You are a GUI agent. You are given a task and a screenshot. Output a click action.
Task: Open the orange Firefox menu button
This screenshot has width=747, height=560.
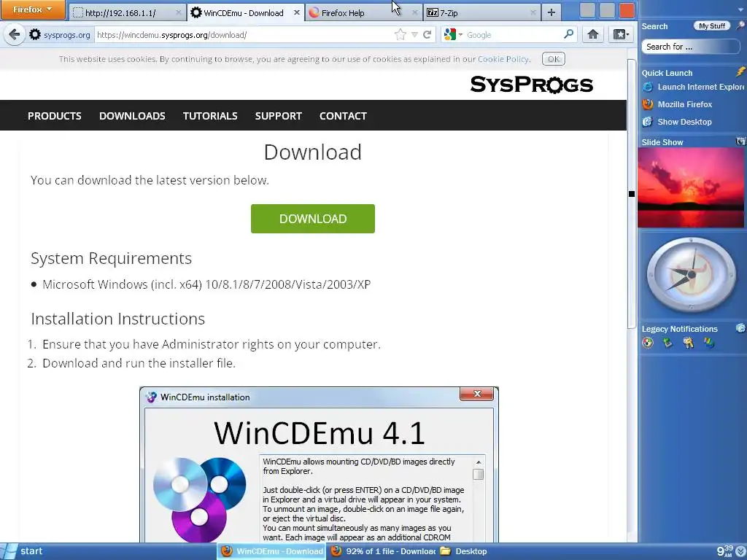click(x=32, y=9)
